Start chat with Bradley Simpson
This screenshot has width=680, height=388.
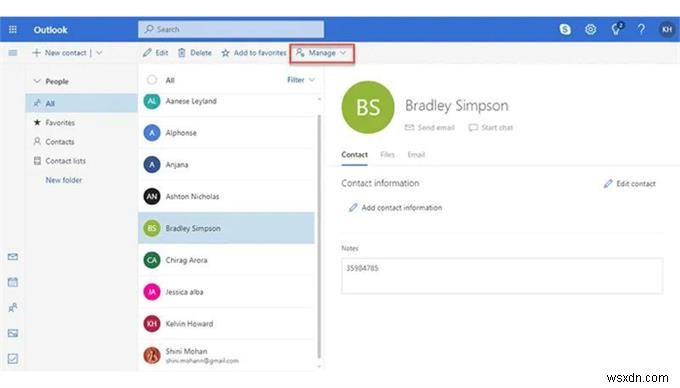click(x=490, y=127)
